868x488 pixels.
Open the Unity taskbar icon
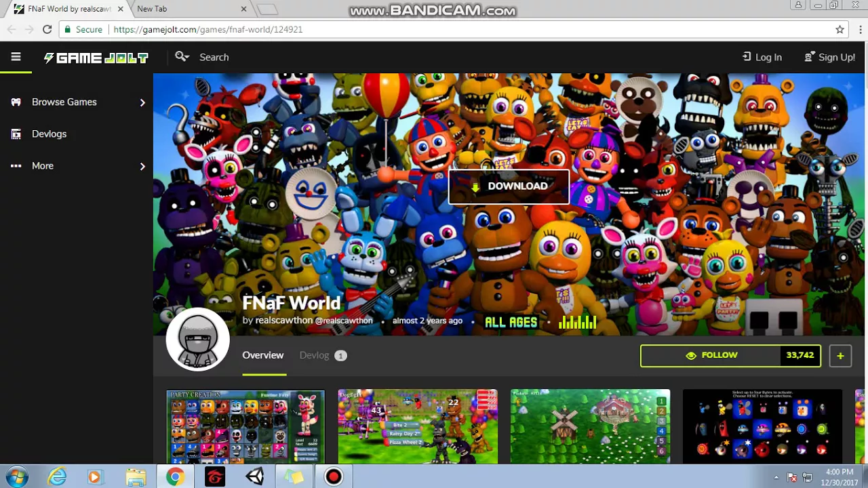point(255,477)
